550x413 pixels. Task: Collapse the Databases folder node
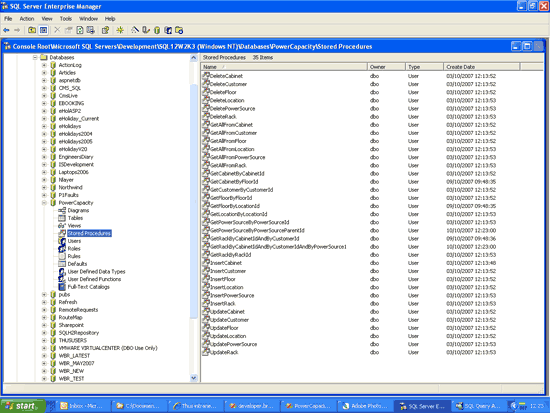pos(35,57)
